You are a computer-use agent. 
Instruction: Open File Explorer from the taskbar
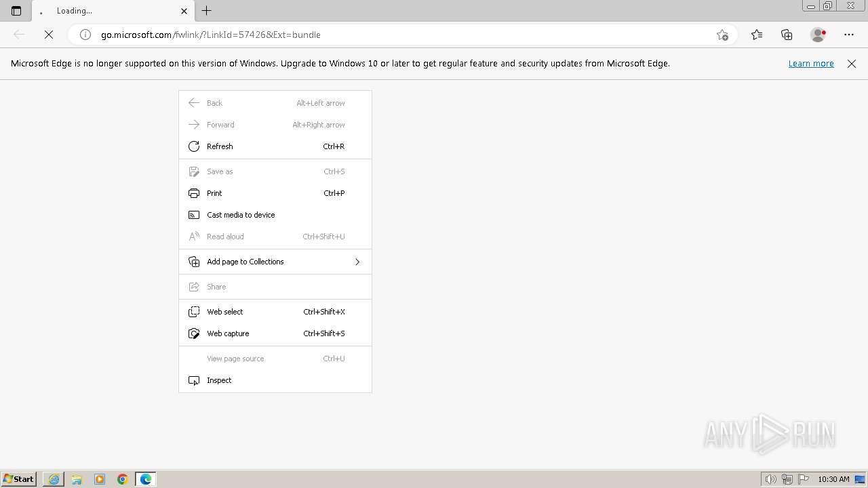tap(77, 479)
